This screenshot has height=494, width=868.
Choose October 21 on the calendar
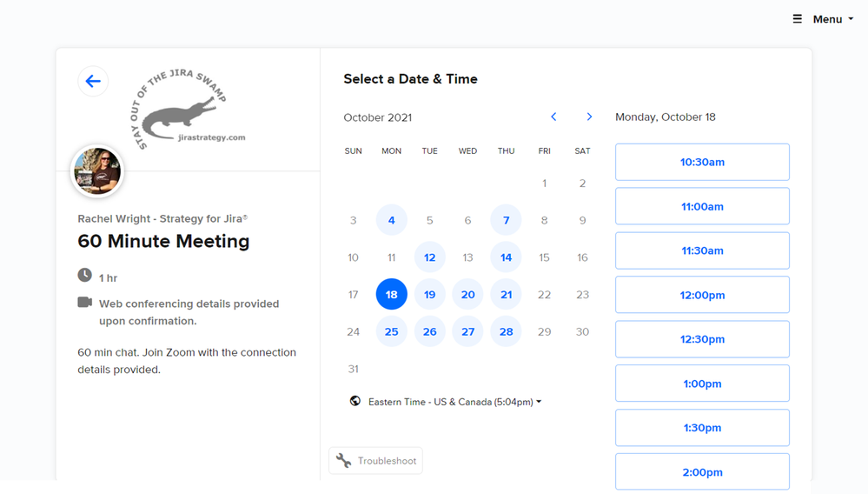(506, 295)
